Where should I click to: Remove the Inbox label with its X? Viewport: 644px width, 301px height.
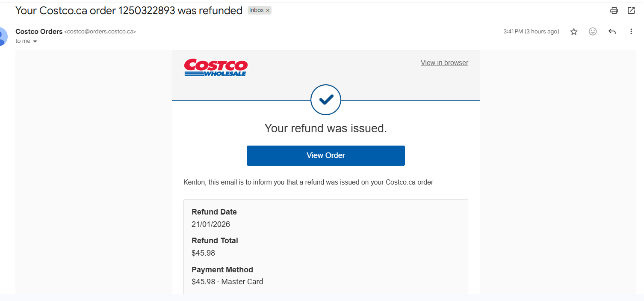(268, 11)
